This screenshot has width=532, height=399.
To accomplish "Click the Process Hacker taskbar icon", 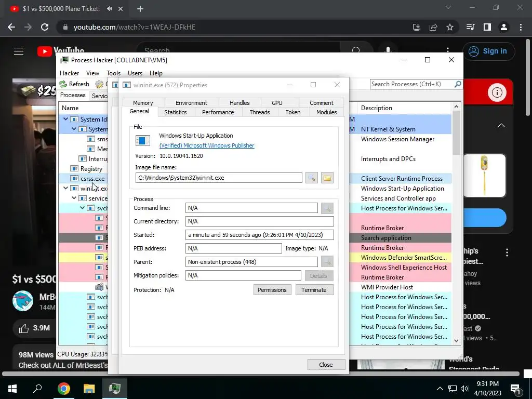I will point(115,388).
